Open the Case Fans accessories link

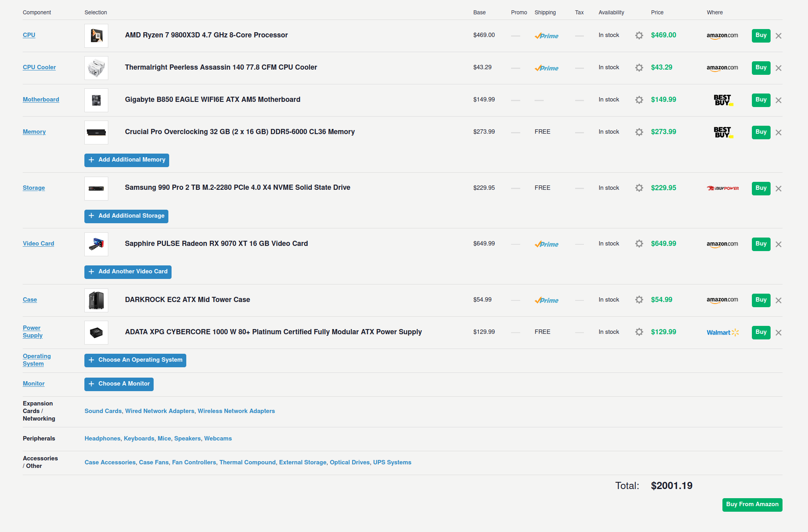click(154, 462)
